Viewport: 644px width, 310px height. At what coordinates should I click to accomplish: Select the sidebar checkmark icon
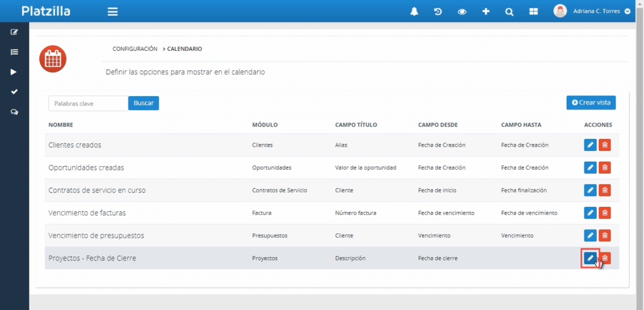click(14, 92)
